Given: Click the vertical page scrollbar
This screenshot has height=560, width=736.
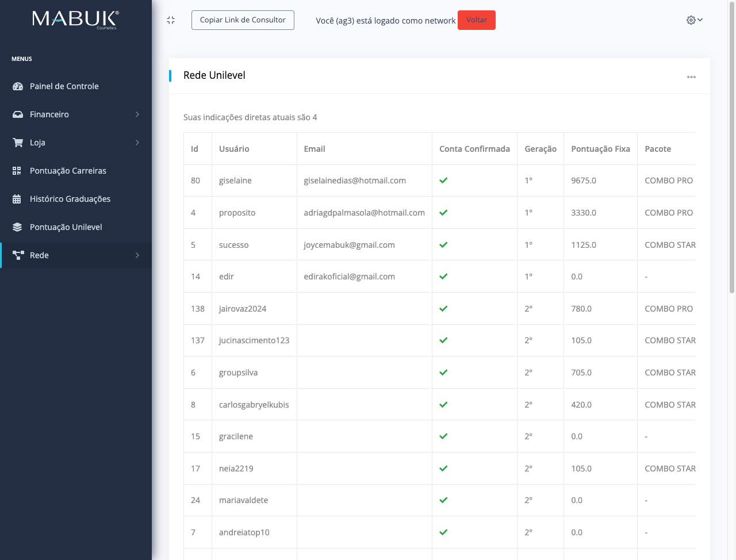Looking at the screenshot, I should coord(731,149).
